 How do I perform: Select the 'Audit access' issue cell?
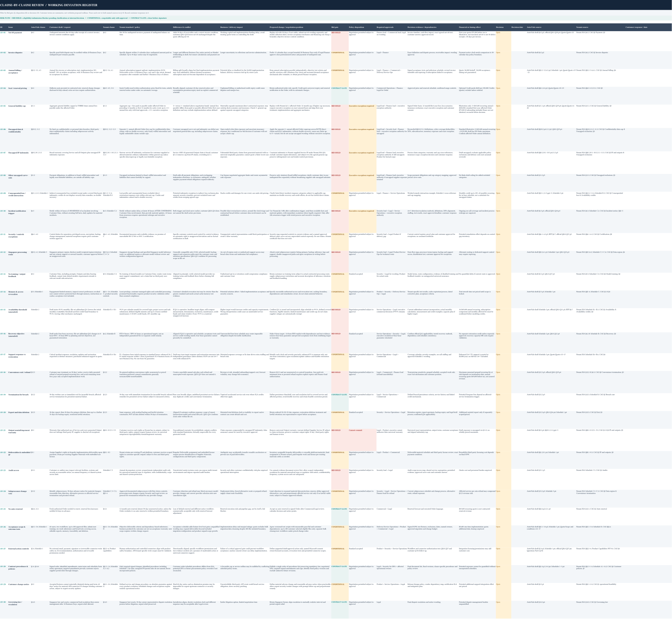pyautogui.click(x=19, y=479)
